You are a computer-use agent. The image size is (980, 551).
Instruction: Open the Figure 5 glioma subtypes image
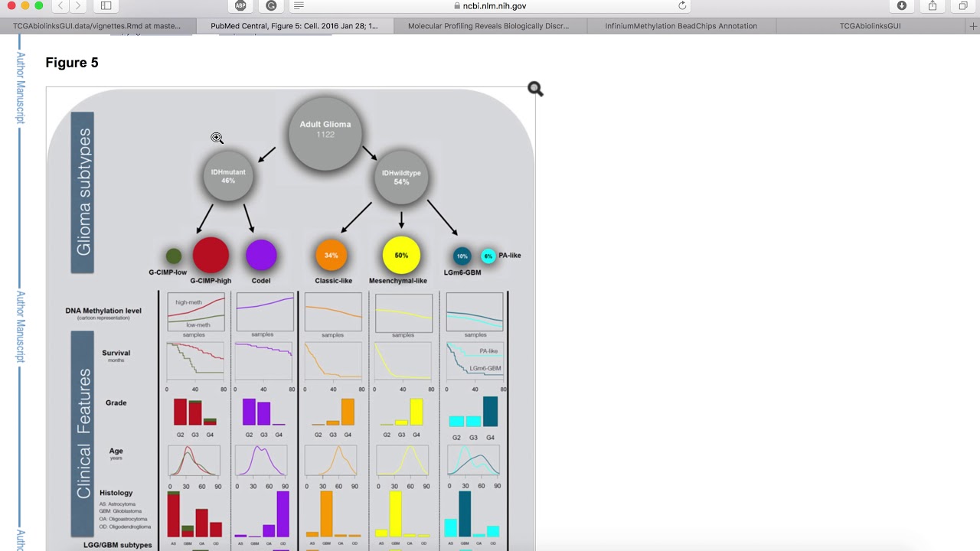click(291, 319)
